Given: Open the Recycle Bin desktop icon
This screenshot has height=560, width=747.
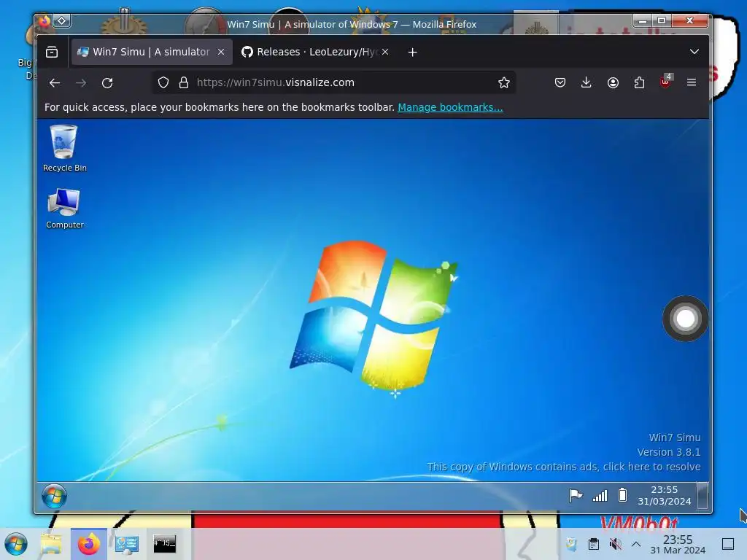Looking at the screenshot, I should pos(64,147).
